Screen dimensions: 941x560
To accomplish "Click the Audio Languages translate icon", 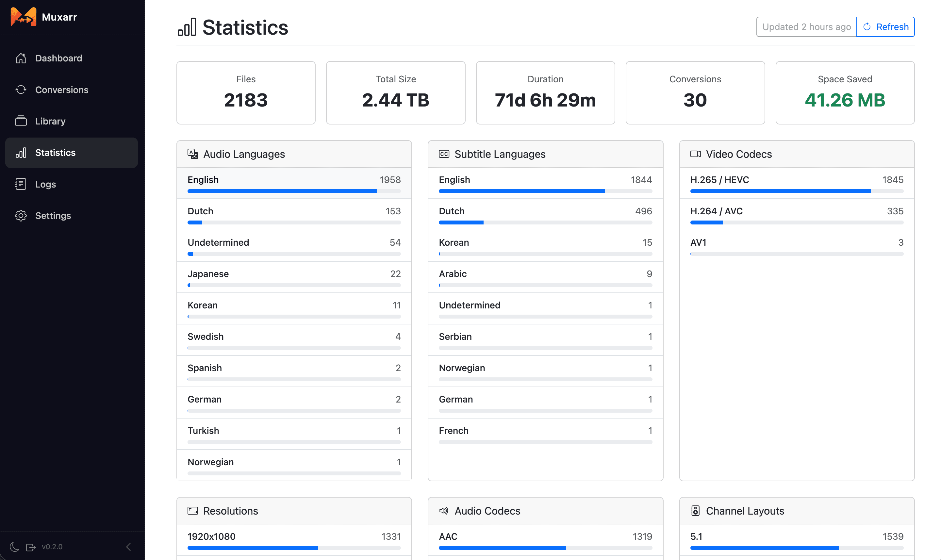I will coord(193,154).
